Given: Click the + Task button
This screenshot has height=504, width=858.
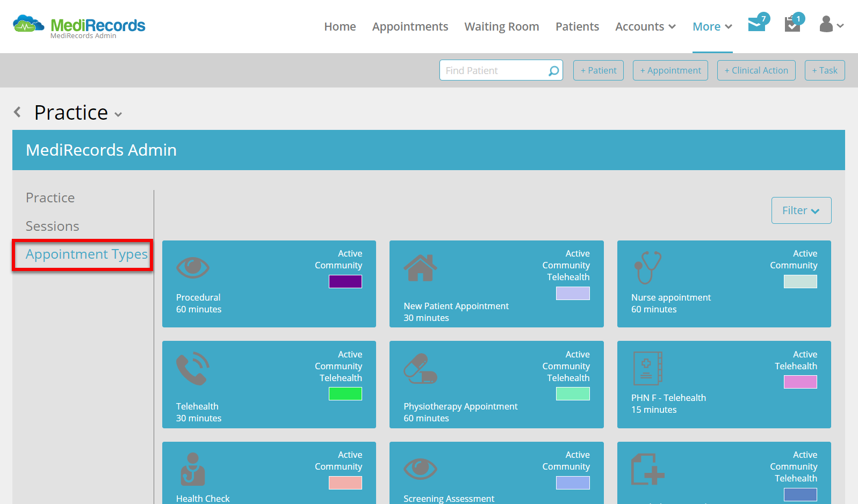Looking at the screenshot, I should click(825, 70).
